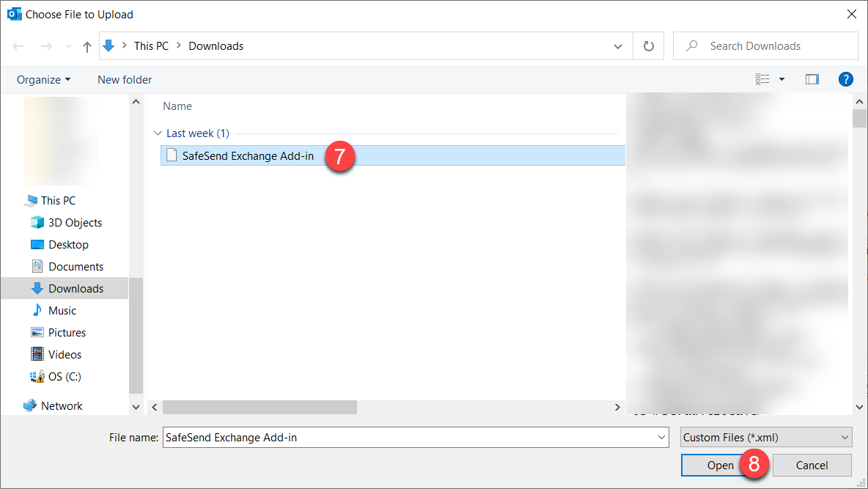Select This PC in the address path
The width and height of the screenshot is (868, 489).
151,46
